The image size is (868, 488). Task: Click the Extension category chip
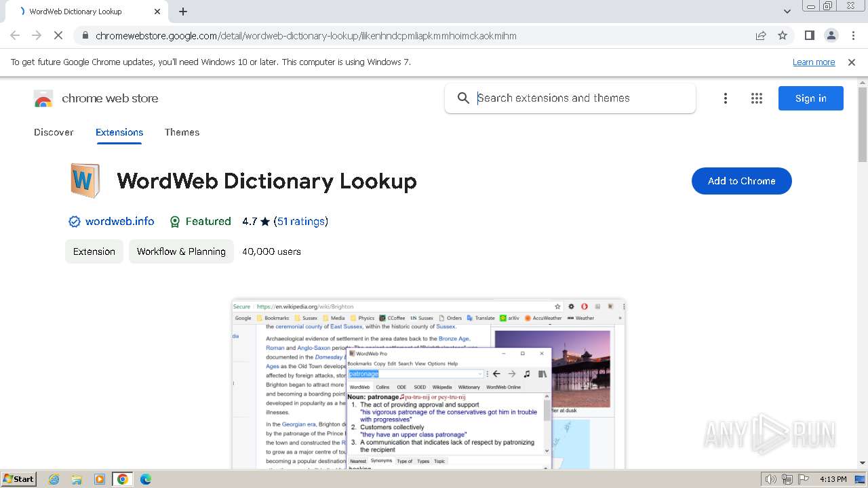tap(94, 251)
